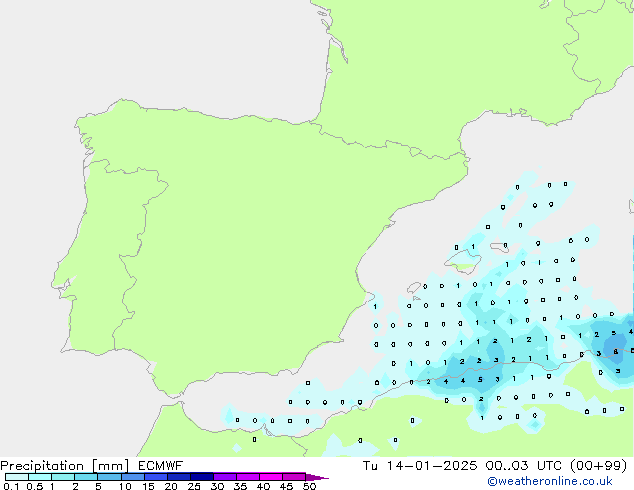
Task: Pick the 45–50 mm legend swatch
Action: (x=294, y=477)
